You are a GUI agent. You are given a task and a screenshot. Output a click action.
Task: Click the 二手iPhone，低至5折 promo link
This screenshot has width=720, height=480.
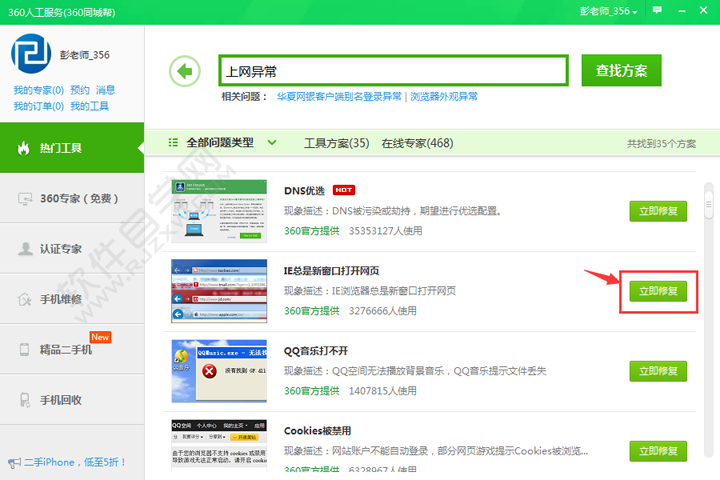tap(75, 463)
